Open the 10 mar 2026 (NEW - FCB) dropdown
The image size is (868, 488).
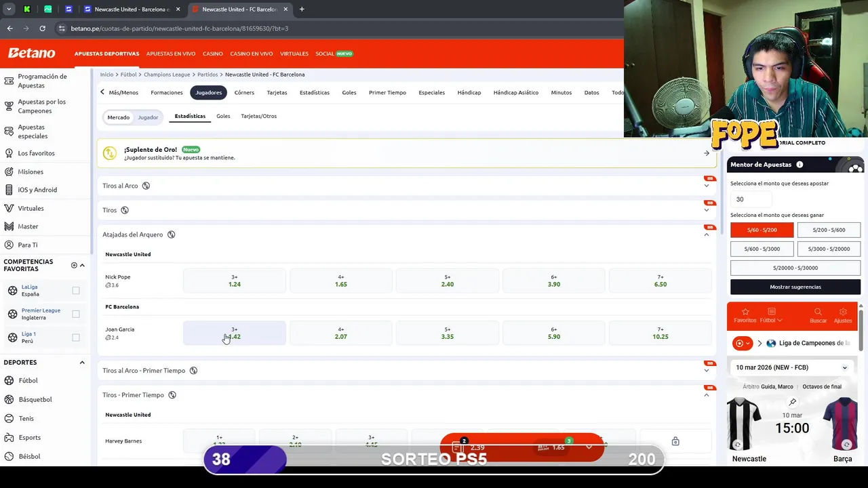pos(792,367)
